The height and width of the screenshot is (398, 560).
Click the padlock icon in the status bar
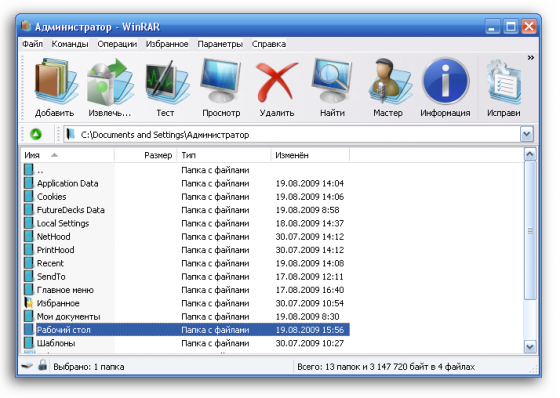click(42, 365)
